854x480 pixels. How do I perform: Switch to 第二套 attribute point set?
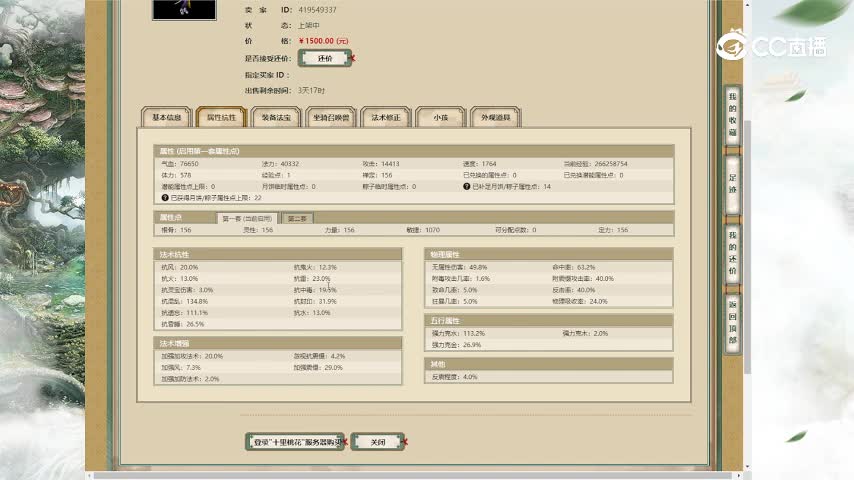tap(297, 217)
